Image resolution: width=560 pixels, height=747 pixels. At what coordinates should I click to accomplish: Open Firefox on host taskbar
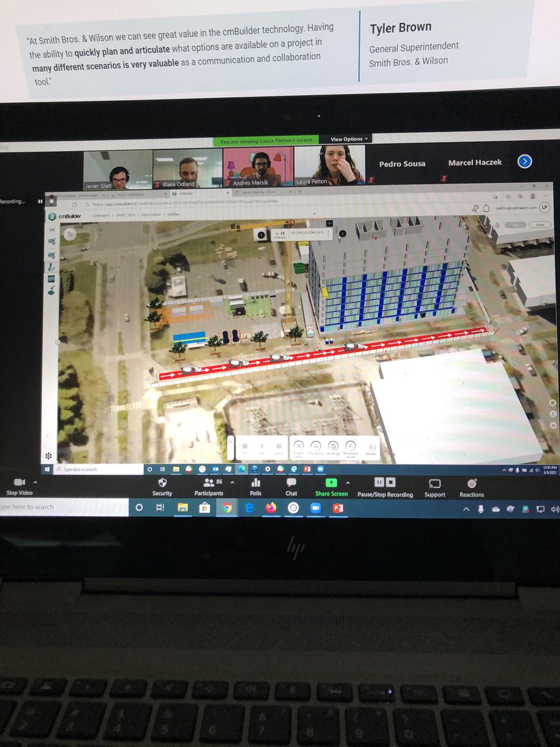pyautogui.click(x=271, y=508)
